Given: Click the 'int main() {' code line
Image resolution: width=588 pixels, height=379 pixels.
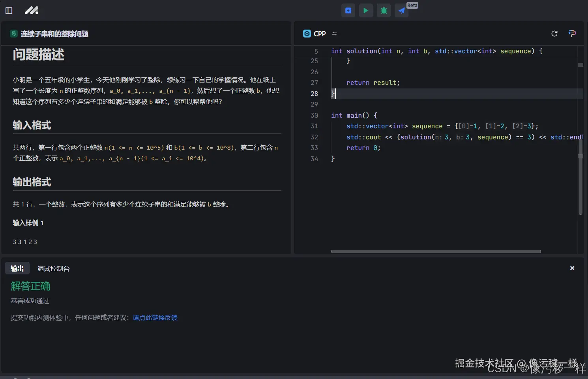Looking at the screenshot, I should tap(354, 115).
